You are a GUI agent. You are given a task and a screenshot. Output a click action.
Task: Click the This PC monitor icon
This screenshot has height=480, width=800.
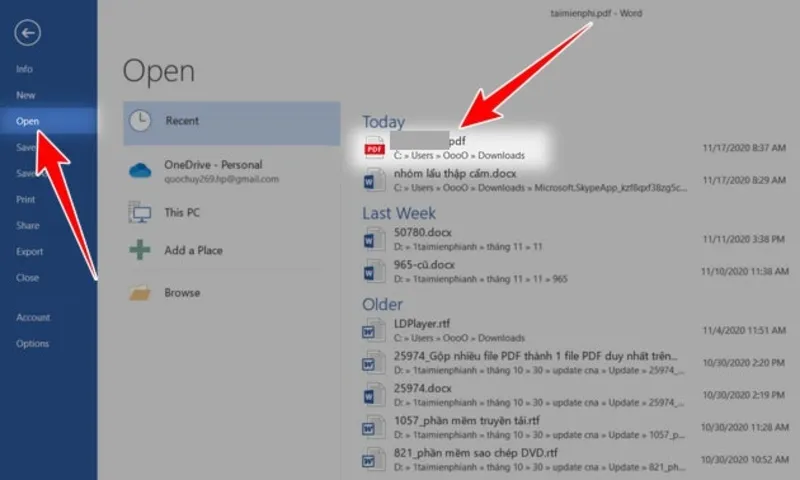140,212
